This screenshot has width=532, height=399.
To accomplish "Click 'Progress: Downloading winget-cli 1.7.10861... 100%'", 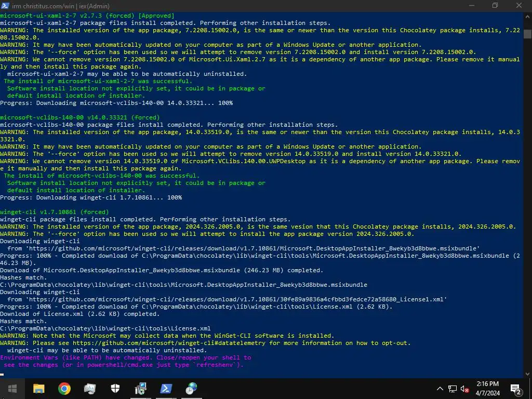I will (91, 197).
